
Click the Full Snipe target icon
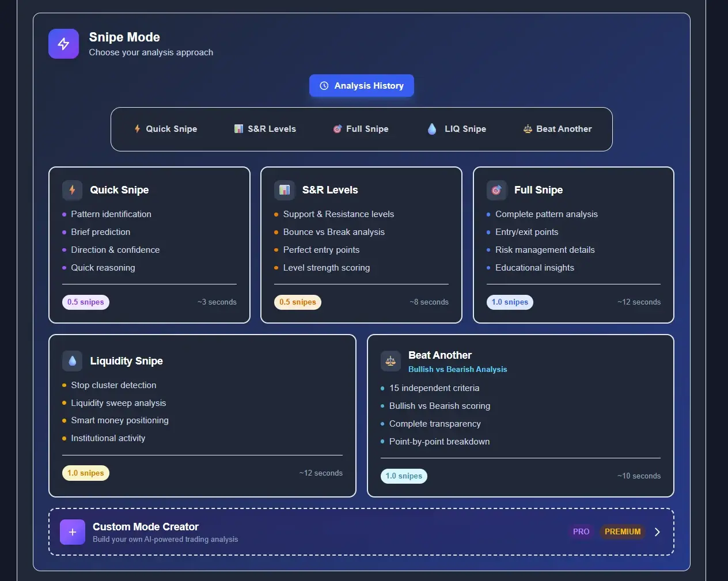(496, 189)
